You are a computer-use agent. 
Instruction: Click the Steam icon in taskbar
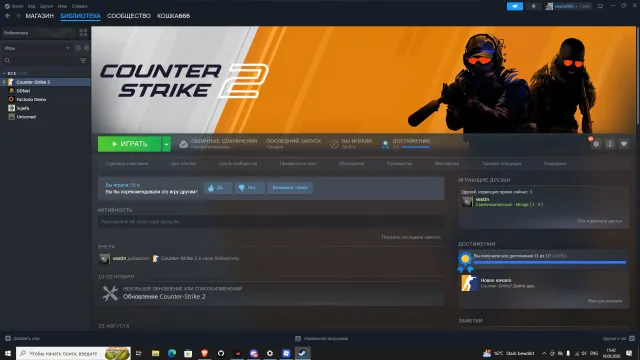302,353
